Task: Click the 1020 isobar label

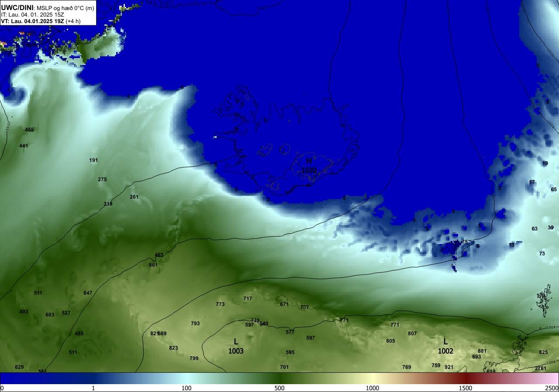Action: (9, 127)
